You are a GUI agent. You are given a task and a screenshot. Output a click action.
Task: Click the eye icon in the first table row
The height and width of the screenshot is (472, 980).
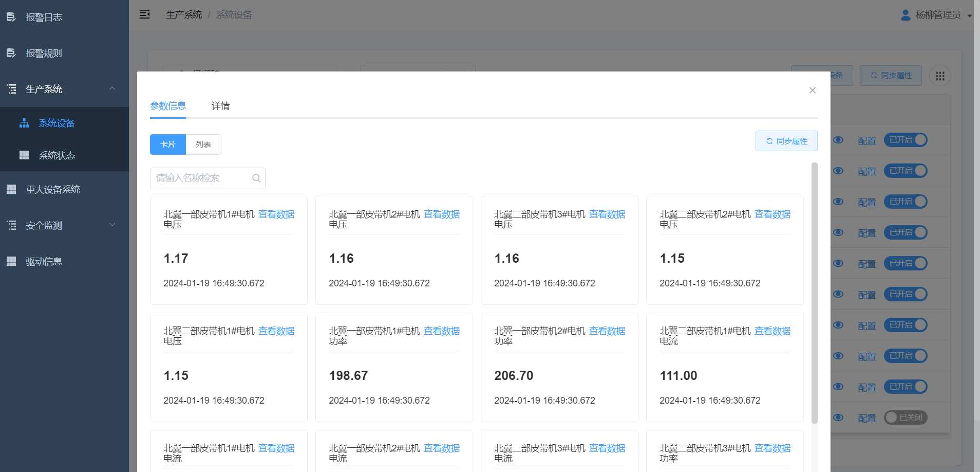point(838,140)
